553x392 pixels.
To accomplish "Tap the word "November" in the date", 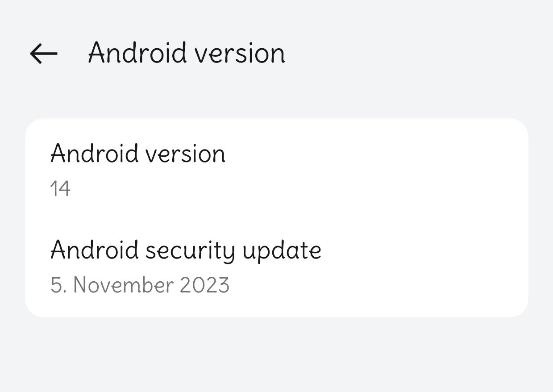I will [123, 285].
